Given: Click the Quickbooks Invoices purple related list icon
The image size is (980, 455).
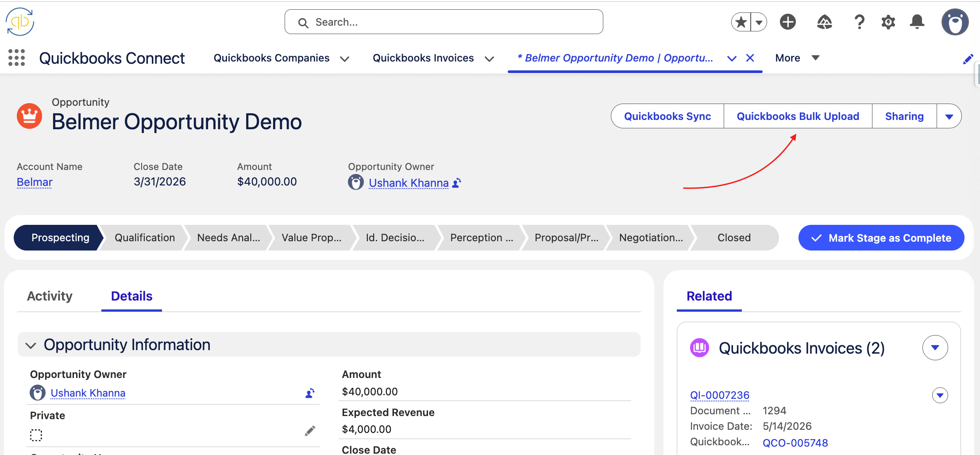Looking at the screenshot, I should tap(699, 348).
